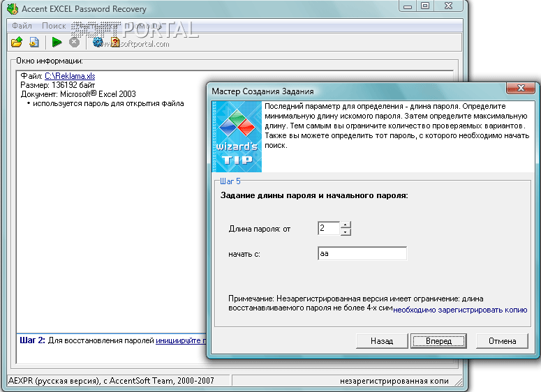Viewport: 541px width, 392px height.
Task: Minimize the Accent EXCEL Password Recovery window
Action: coord(408,6)
